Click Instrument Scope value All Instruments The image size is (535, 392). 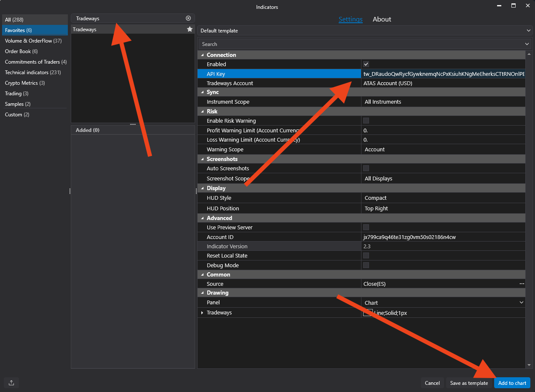pos(444,102)
